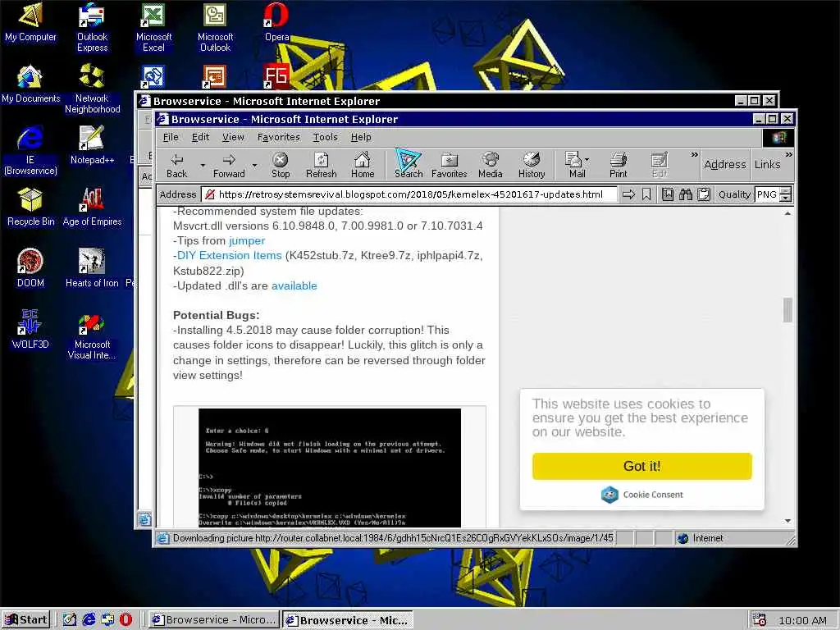Select Outlook Express desktop icon
This screenshot has width=840, height=630.
92,27
